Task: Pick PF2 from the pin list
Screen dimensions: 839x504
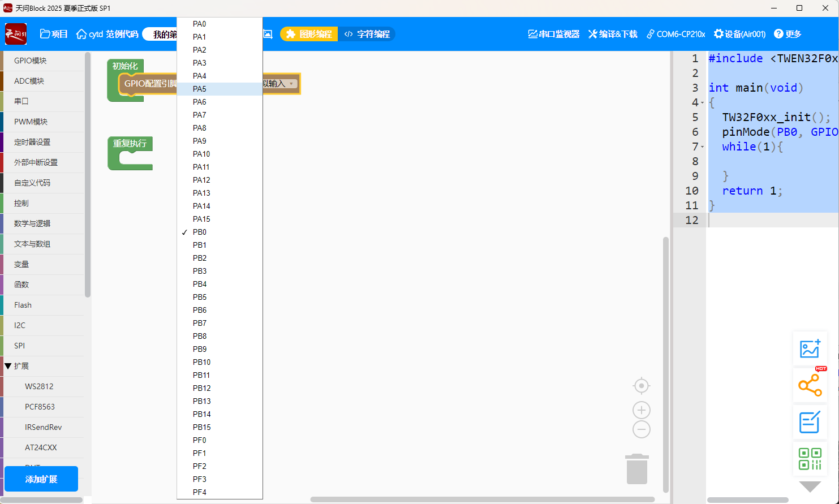Action: pos(200,466)
